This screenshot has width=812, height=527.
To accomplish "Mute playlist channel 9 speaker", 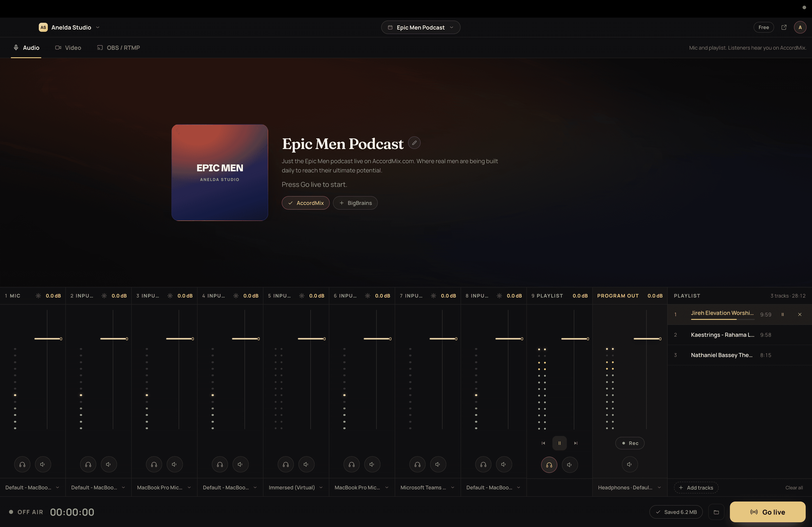I will pyautogui.click(x=570, y=465).
